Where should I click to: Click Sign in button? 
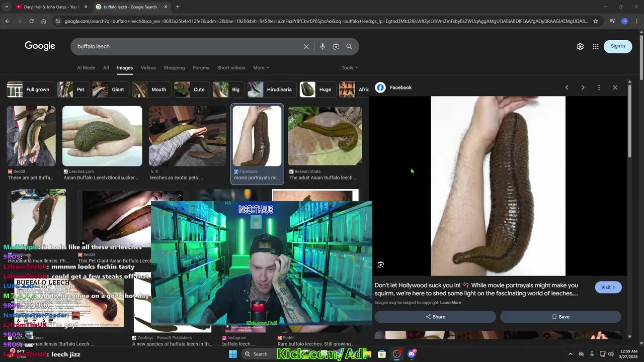click(x=618, y=46)
